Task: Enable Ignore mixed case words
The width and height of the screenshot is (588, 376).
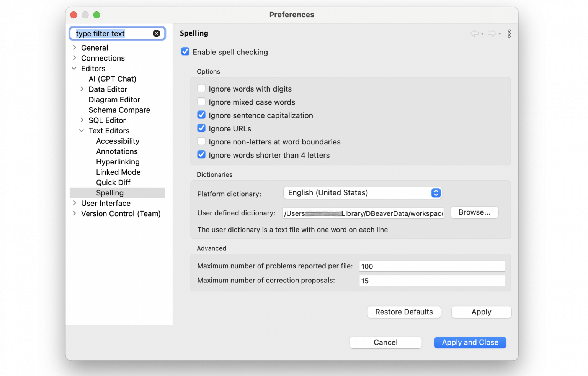Action: [201, 102]
